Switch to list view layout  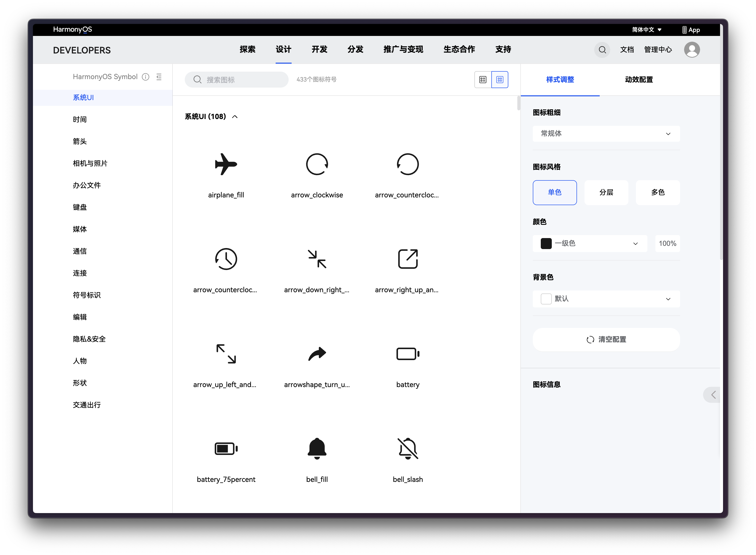483,80
